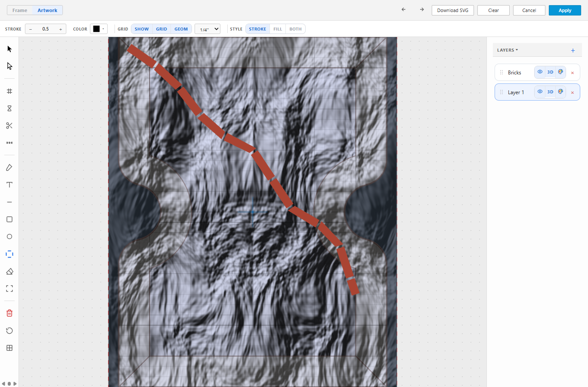Toggle the GEOM snap option
This screenshot has height=387, width=588.
pyautogui.click(x=181, y=29)
